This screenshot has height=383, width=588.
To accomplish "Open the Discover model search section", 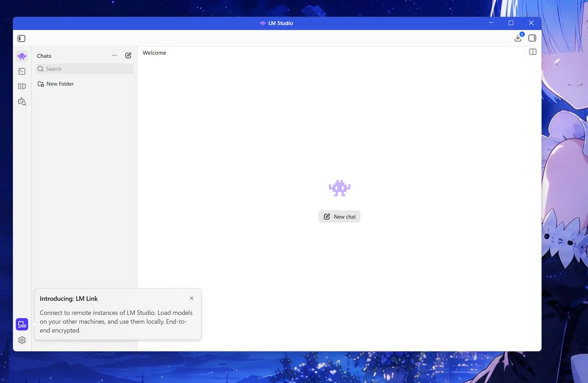I will point(22,101).
